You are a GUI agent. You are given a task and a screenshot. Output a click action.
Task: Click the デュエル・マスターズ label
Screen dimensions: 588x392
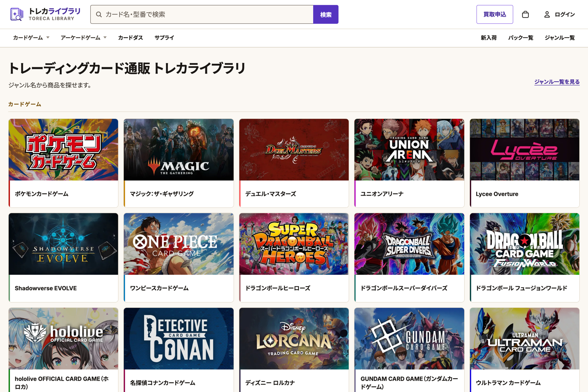270,194
